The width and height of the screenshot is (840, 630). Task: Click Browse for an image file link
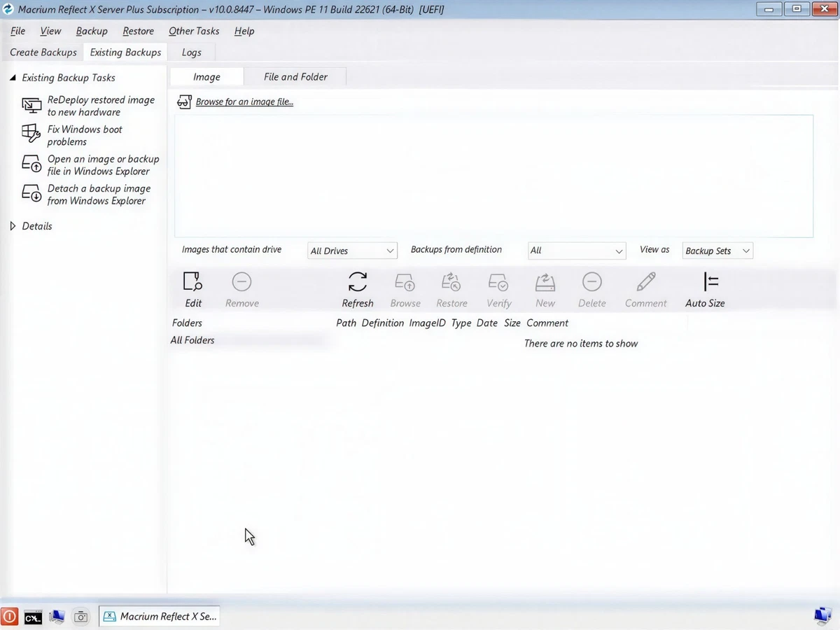(x=244, y=102)
